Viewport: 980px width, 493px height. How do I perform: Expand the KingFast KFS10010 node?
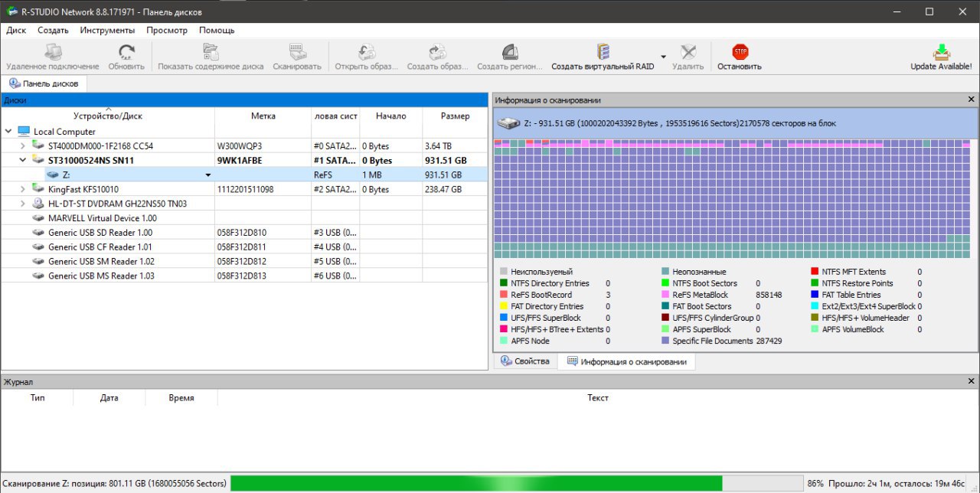(x=23, y=189)
